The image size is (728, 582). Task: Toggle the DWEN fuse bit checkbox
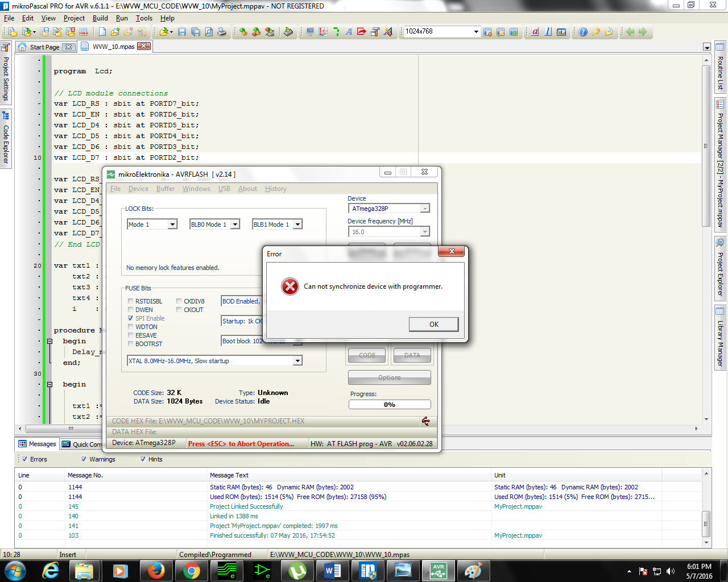[x=131, y=310]
